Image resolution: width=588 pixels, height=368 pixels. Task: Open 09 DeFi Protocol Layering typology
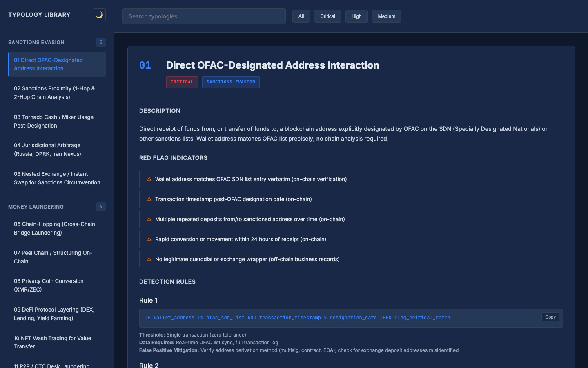tap(57, 314)
